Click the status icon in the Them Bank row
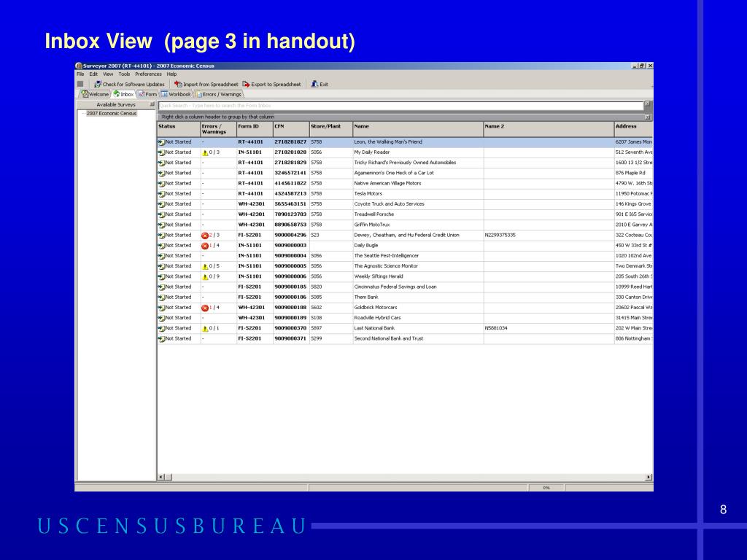This screenshot has width=747, height=560. 161,297
